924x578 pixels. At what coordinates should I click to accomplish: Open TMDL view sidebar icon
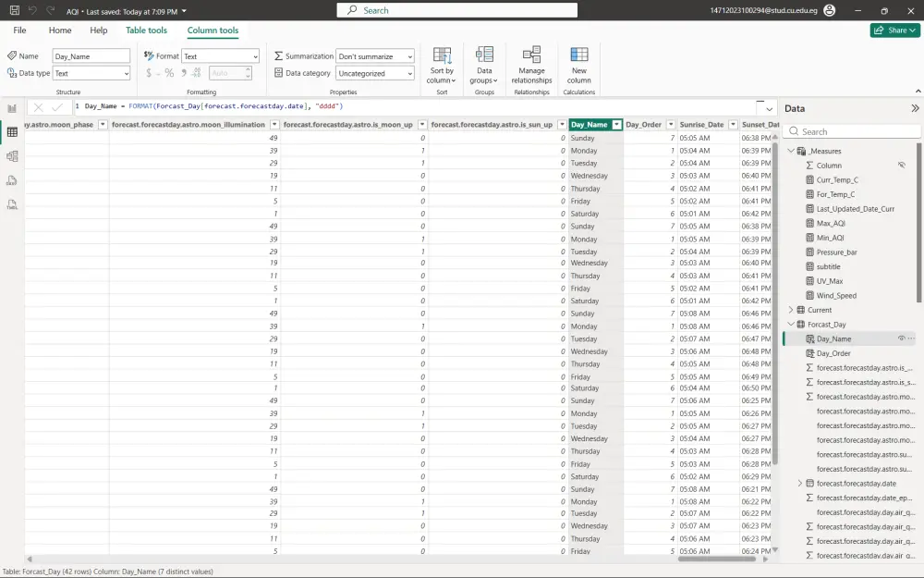click(x=12, y=204)
